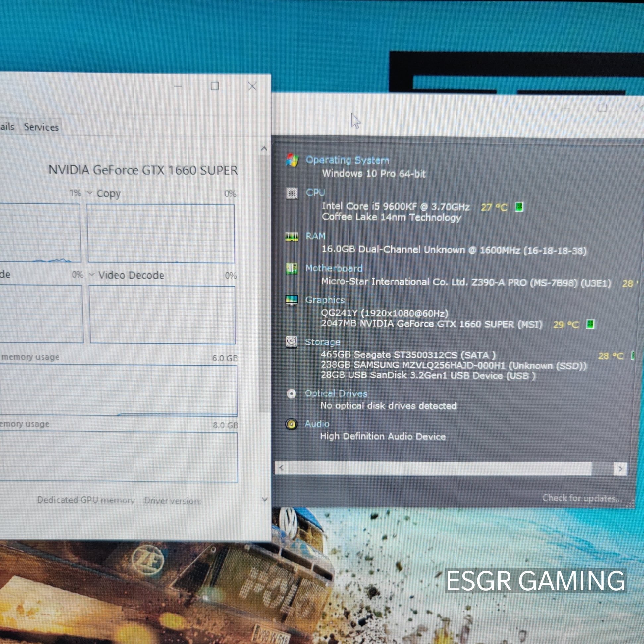The width and height of the screenshot is (644, 644).
Task: Click the 'Micro-Star International Z390-A PRO' line
Action: pos(466,282)
